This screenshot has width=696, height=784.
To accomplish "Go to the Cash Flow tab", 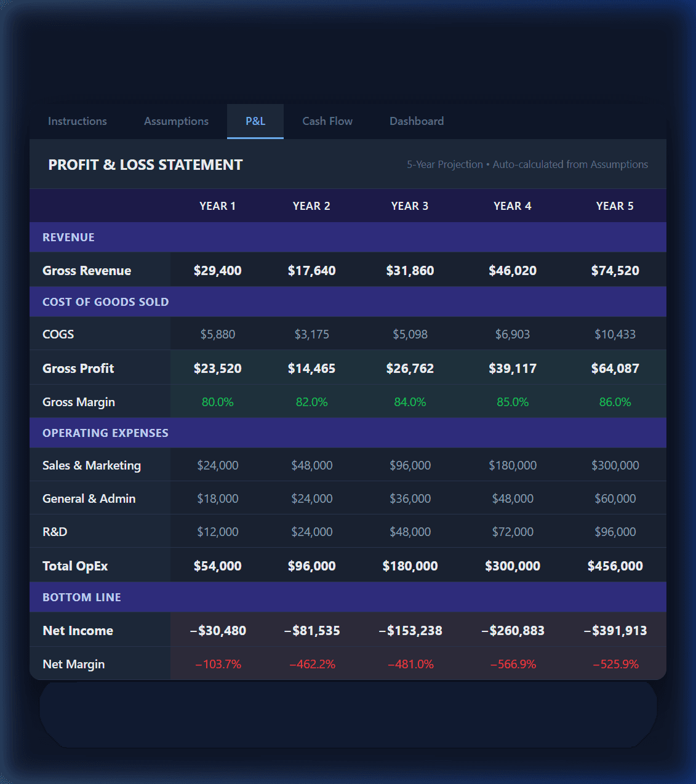I will [x=327, y=121].
